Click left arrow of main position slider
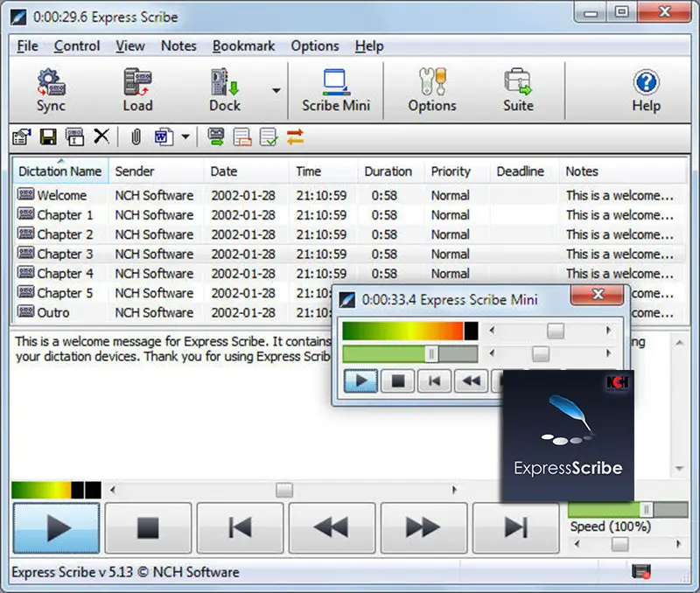The image size is (700, 593). point(113,490)
